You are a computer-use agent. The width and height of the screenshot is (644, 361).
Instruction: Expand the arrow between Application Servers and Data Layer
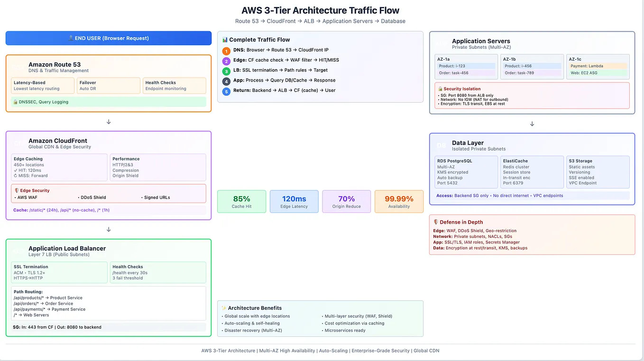point(532,124)
